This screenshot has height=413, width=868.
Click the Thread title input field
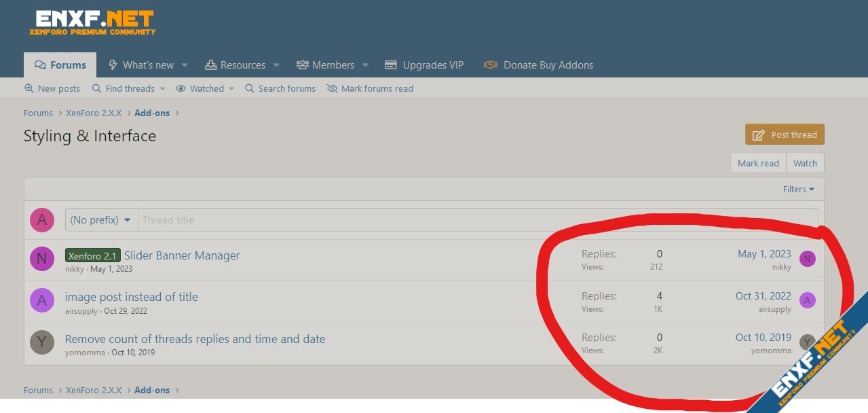pos(475,220)
